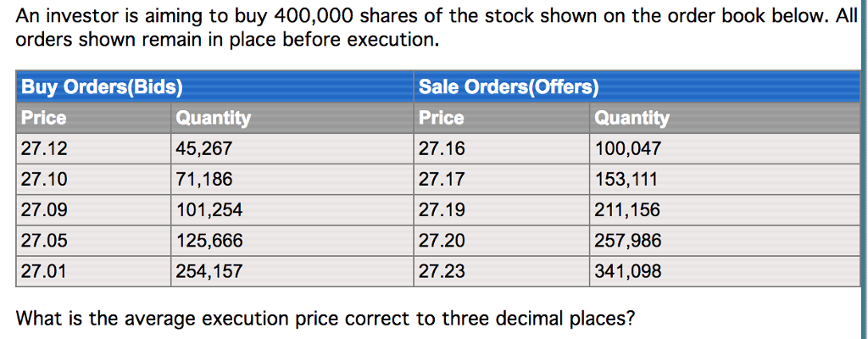Click the 254,157 bid quantity cell
868x339 pixels.
(292, 271)
